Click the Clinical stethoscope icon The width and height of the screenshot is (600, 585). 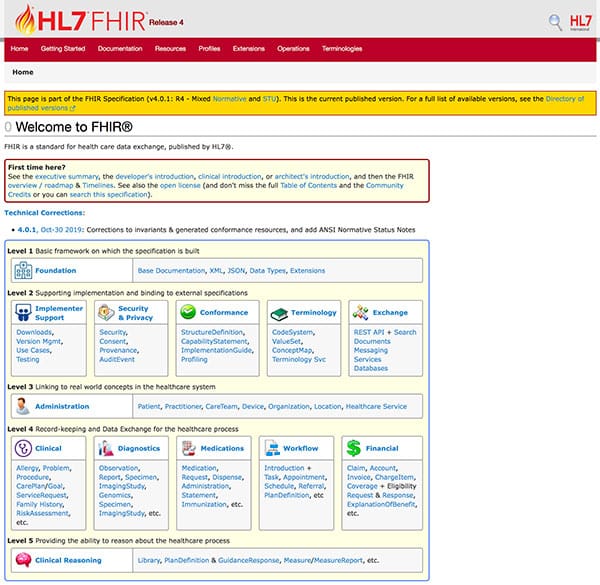point(23,448)
